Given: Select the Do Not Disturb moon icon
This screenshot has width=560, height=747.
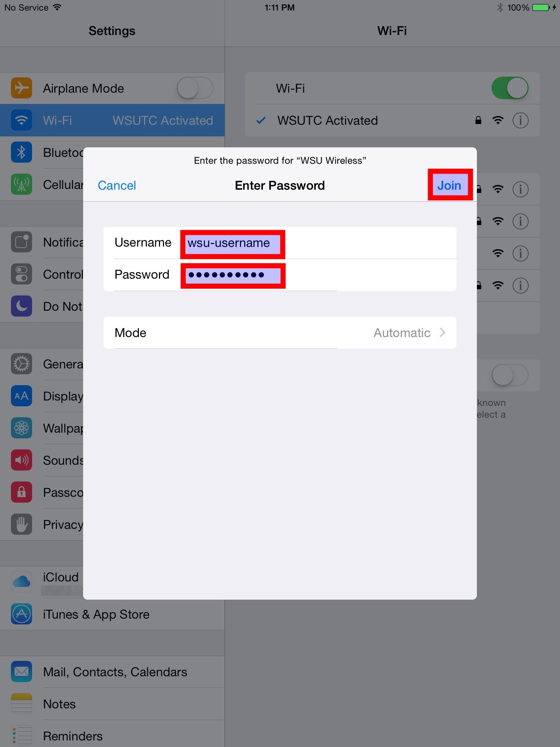Looking at the screenshot, I should (22, 306).
